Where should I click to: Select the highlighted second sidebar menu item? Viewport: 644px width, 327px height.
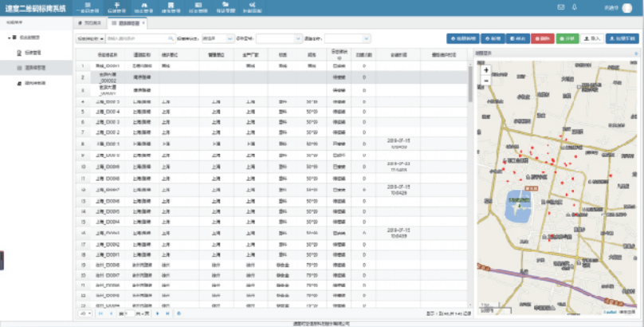[36, 68]
